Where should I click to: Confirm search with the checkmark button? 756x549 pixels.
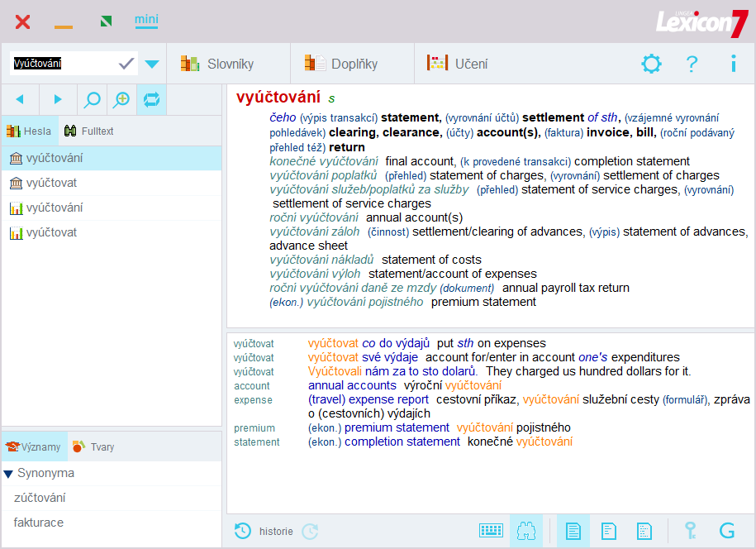coord(125,62)
